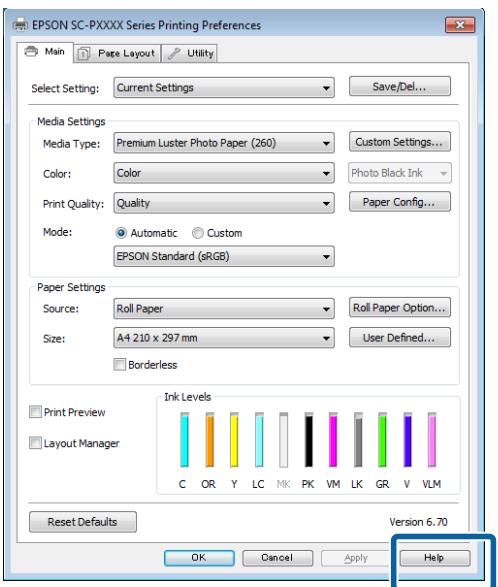This screenshot has width=498, height=587.
Task: Open the paper Size dropdown
Action: [x=224, y=338]
